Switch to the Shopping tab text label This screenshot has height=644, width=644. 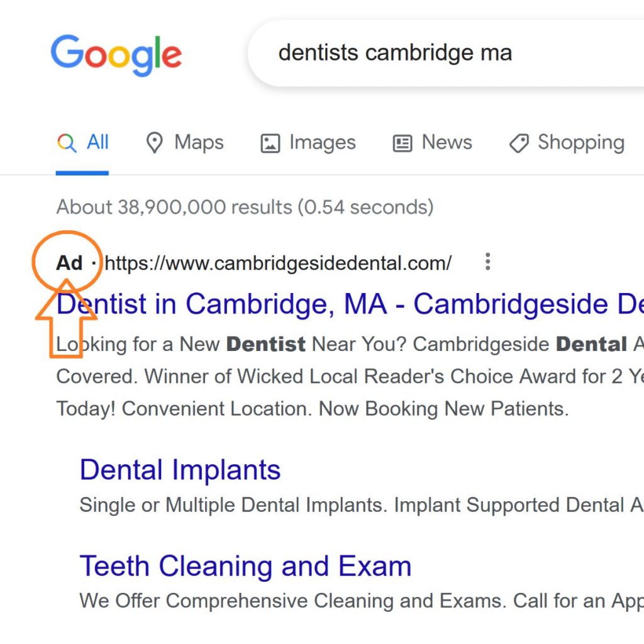click(x=580, y=143)
